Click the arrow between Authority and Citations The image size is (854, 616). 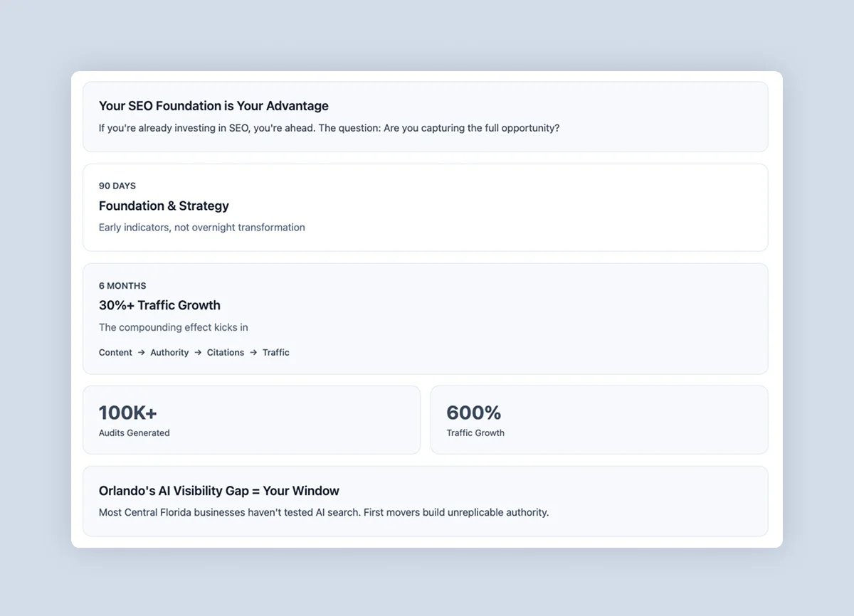pos(198,353)
